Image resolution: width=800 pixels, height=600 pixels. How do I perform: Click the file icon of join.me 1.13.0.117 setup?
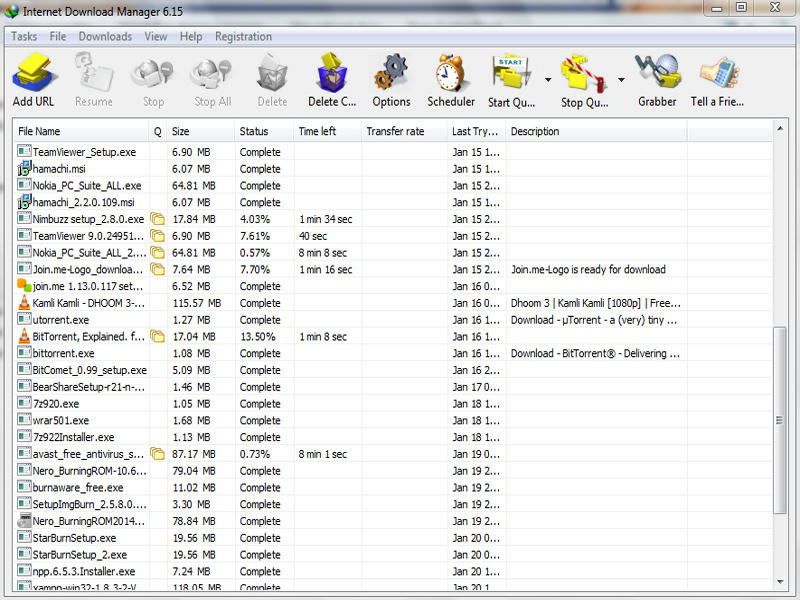point(24,286)
